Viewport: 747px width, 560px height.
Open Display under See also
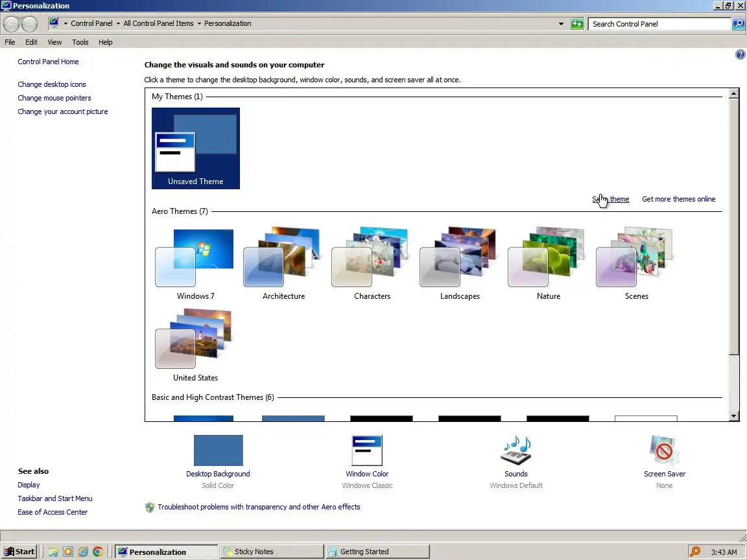click(29, 485)
